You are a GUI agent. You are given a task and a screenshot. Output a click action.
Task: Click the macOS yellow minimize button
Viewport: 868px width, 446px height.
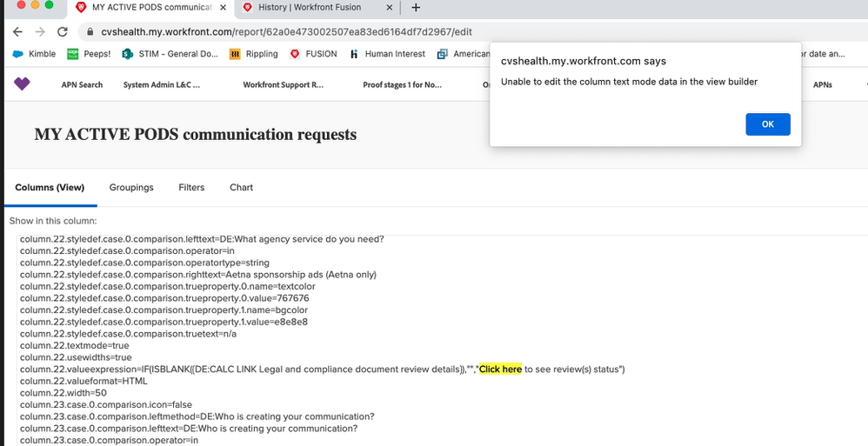point(35,5)
